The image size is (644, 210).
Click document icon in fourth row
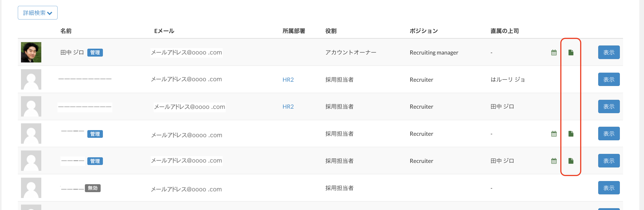click(571, 134)
